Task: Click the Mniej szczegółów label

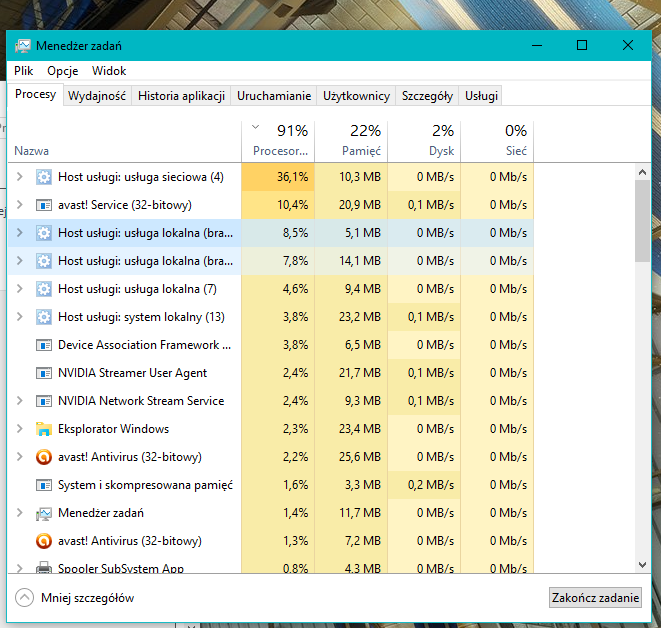Action: (x=87, y=598)
